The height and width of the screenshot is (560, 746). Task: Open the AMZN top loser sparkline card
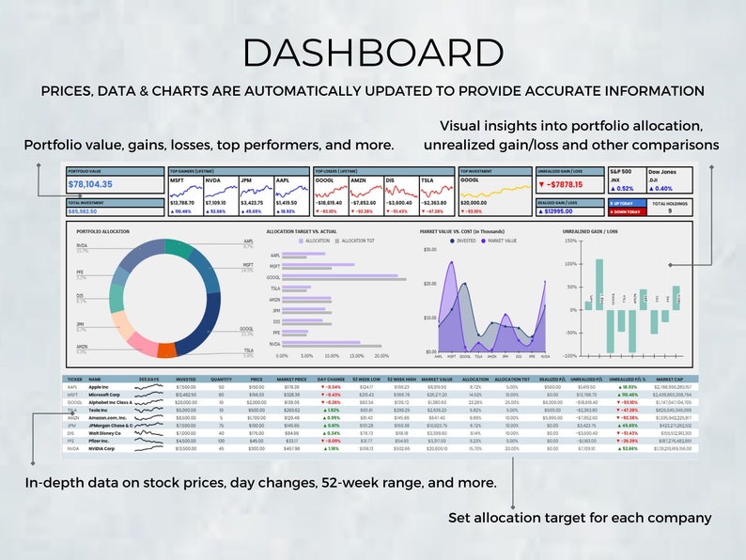point(366,196)
